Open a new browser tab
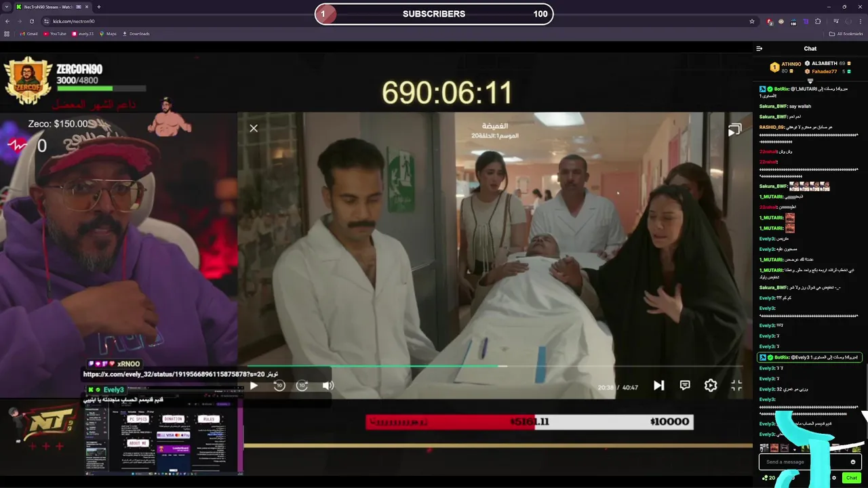This screenshot has height=488, width=868. [x=99, y=7]
